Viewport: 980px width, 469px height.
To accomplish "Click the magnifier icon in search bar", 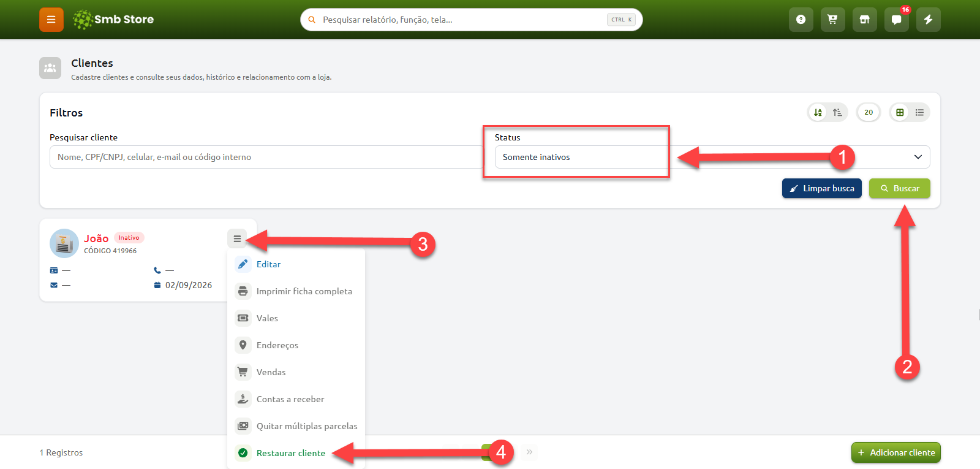I will point(312,20).
